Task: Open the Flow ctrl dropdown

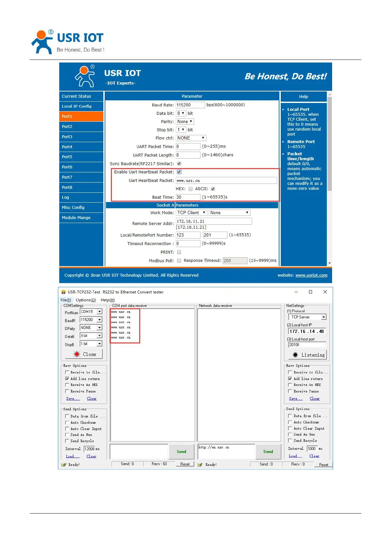Action: pos(191,138)
